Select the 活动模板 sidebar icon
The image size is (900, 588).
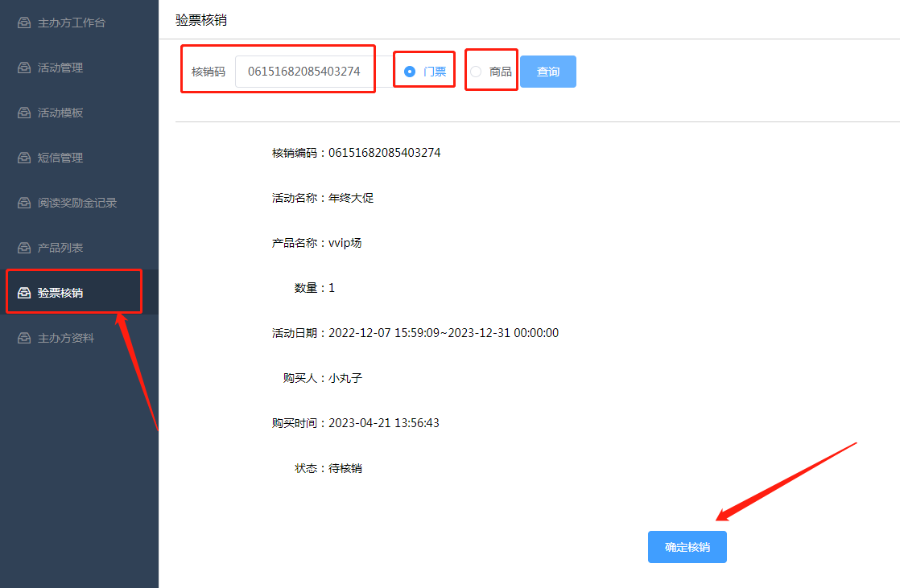[24, 113]
